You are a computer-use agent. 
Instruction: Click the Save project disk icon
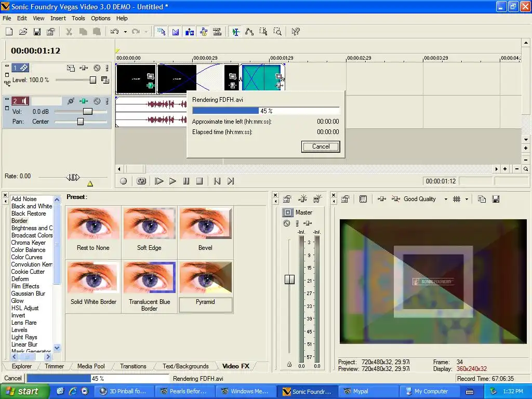pos(37,32)
